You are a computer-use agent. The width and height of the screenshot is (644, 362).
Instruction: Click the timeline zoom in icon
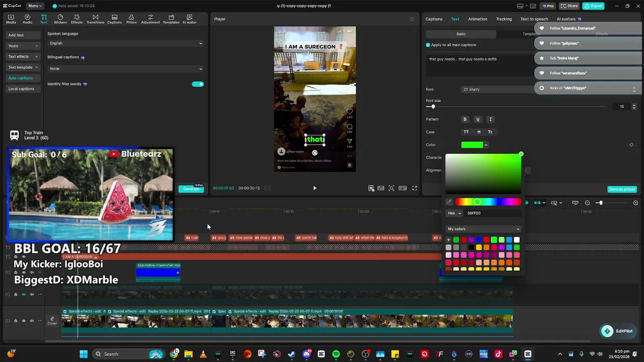point(635,203)
